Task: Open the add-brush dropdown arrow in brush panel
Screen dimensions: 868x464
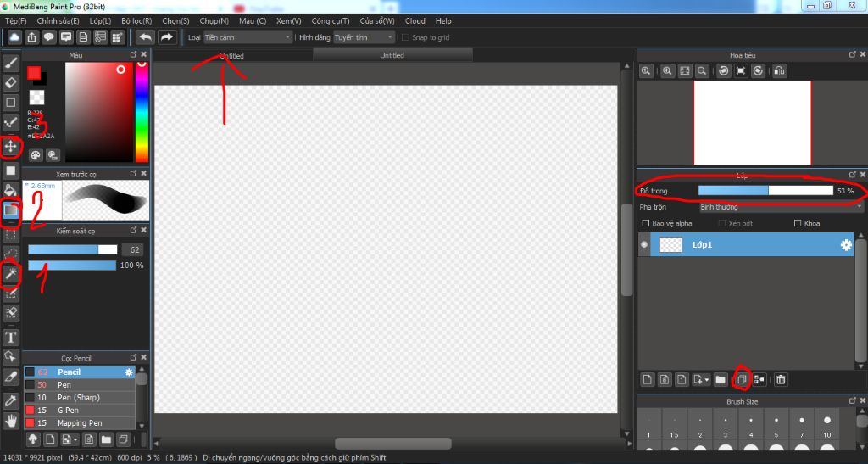Action: point(75,439)
